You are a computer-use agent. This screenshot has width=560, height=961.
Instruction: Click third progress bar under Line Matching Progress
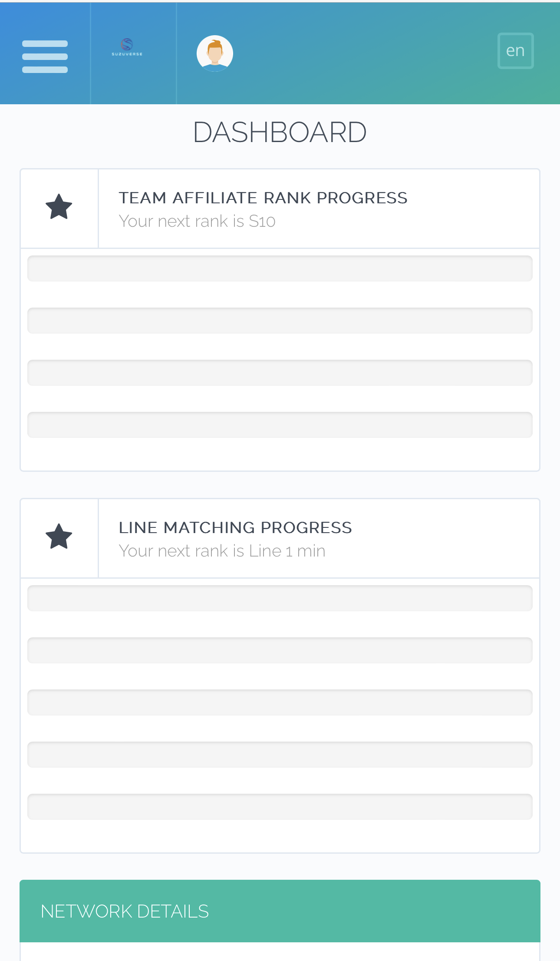(280, 703)
